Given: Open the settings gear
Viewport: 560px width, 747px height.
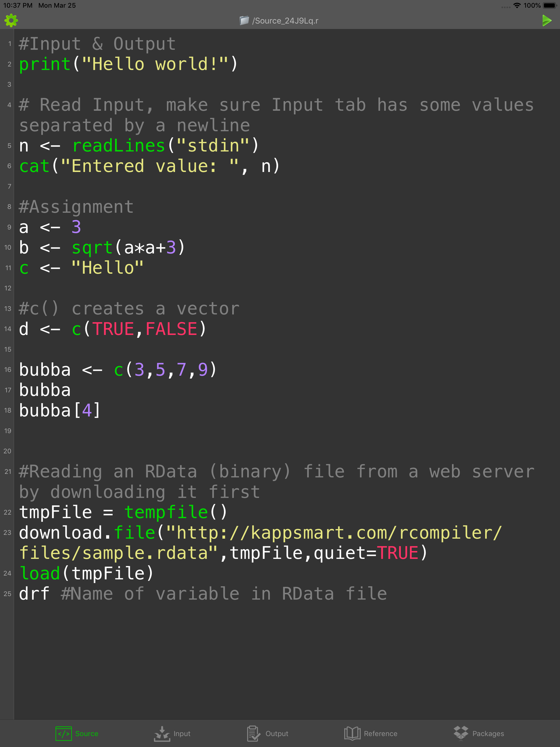Looking at the screenshot, I should point(11,20).
